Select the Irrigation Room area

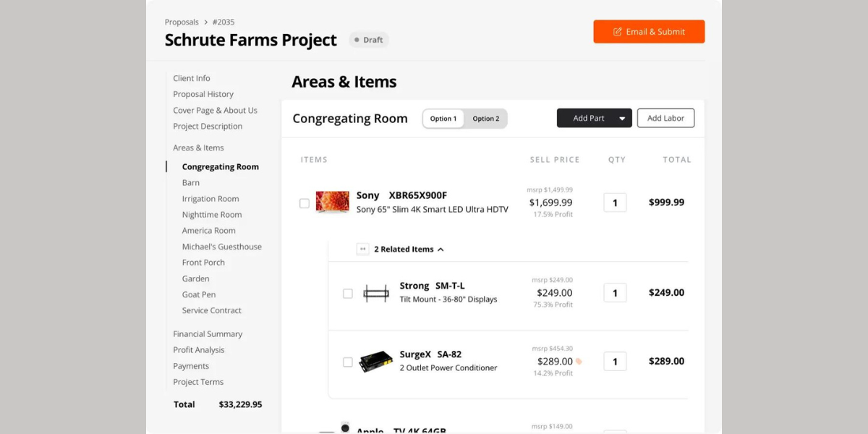coord(210,198)
